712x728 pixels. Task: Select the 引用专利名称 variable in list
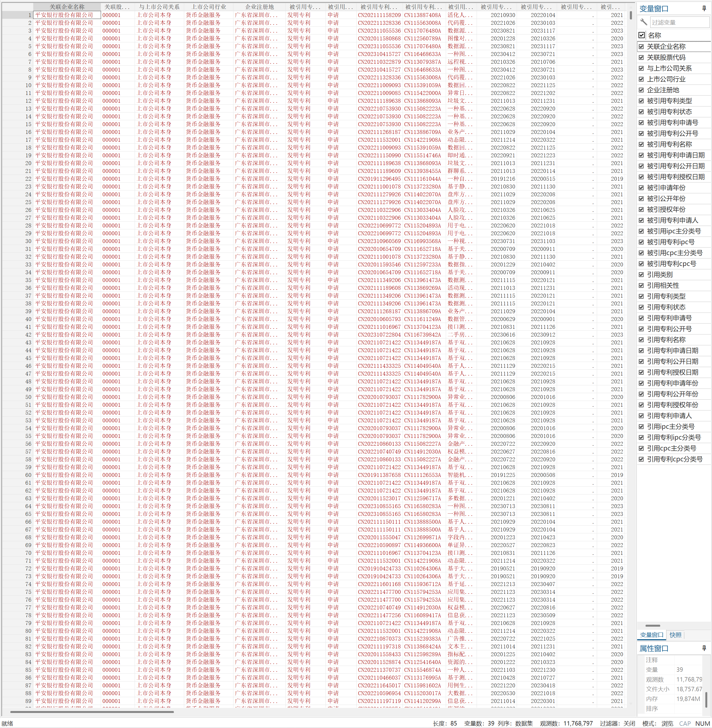coord(666,340)
